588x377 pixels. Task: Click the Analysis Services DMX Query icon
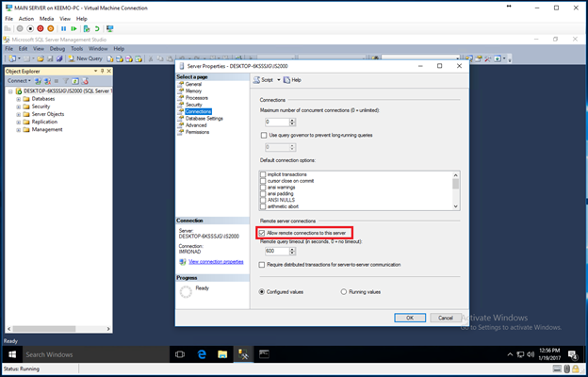129,58
